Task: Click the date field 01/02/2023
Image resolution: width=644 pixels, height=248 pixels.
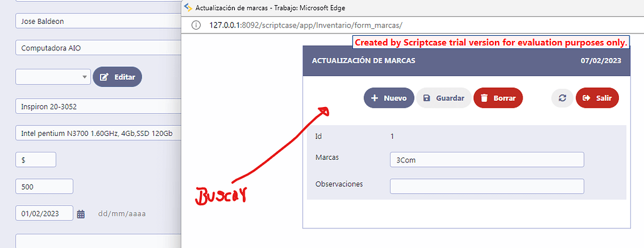Action: (x=45, y=213)
